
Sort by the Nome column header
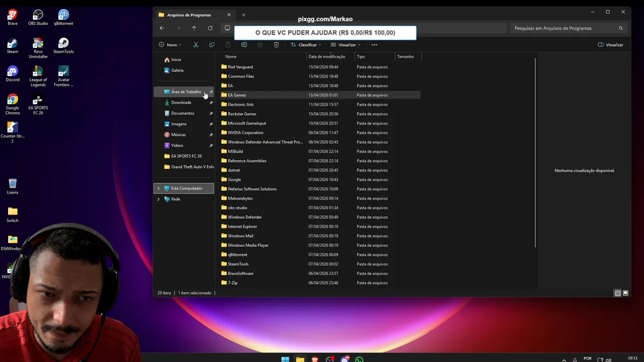tap(230, 56)
